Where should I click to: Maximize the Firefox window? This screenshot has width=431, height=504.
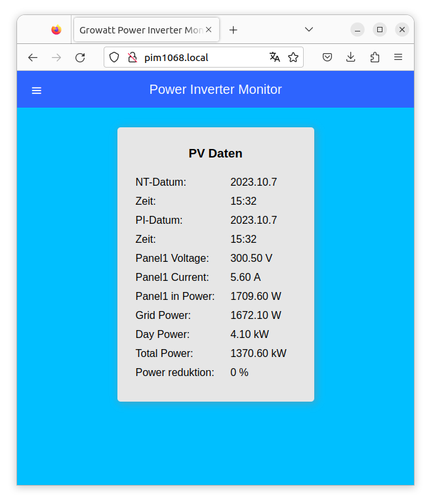click(380, 30)
